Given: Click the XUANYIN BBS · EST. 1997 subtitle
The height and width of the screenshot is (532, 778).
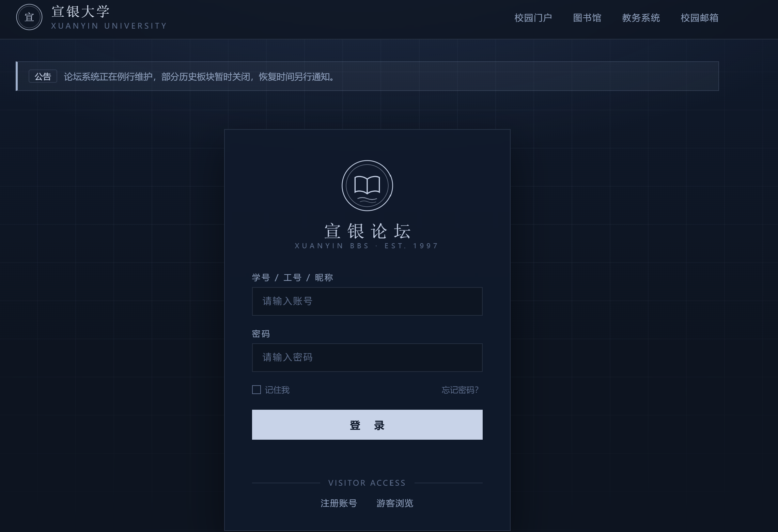Looking at the screenshot, I should (x=367, y=246).
